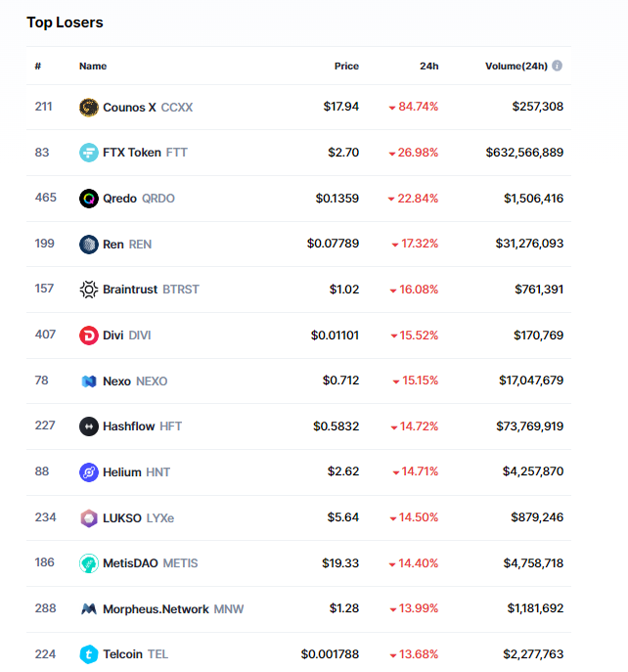The width and height of the screenshot is (628, 672).
Task: Click the Telcoin logo icon
Action: click(89, 654)
